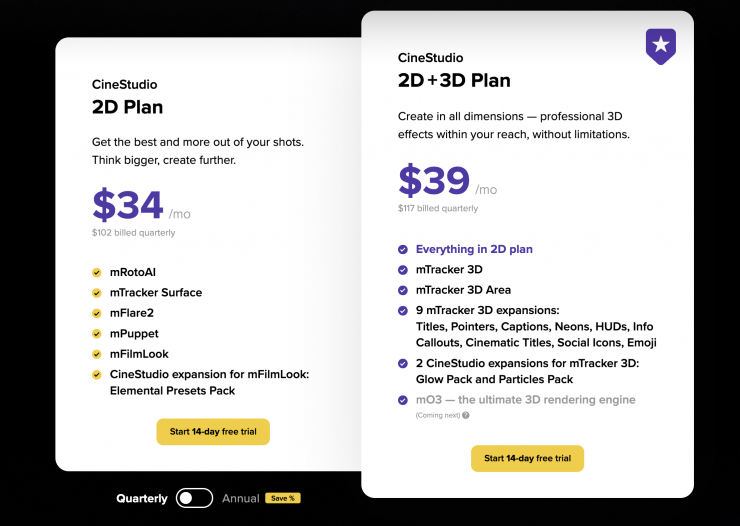Click the Save % badge
This screenshot has height=526, width=740.
[282, 498]
